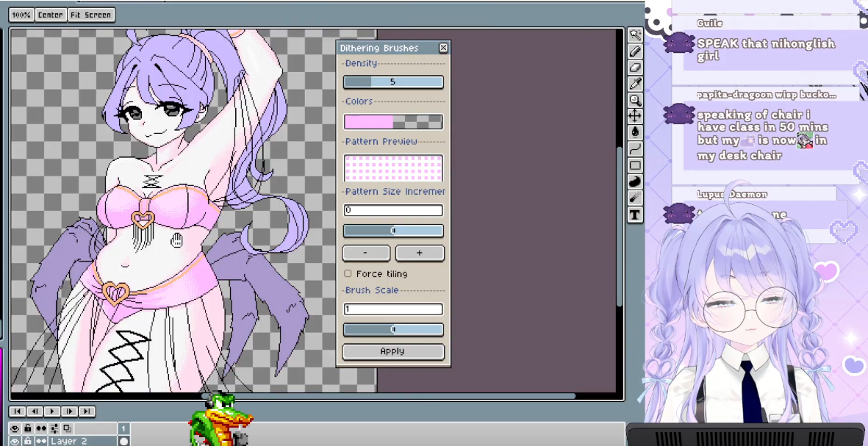Enable the Force tiling checkbox

(348, 273)
